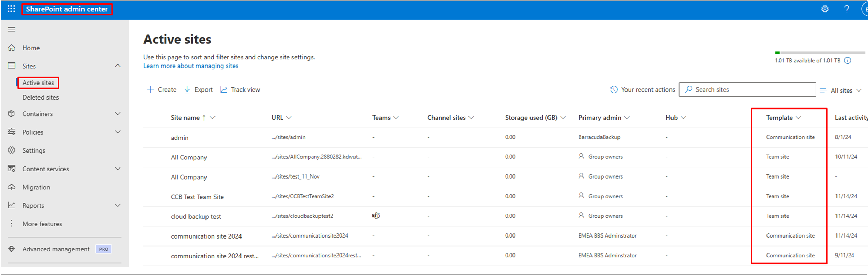Open the Template column filter dropdown
Viewport: 868px width, 276px height.
click(x=799, y=118)
